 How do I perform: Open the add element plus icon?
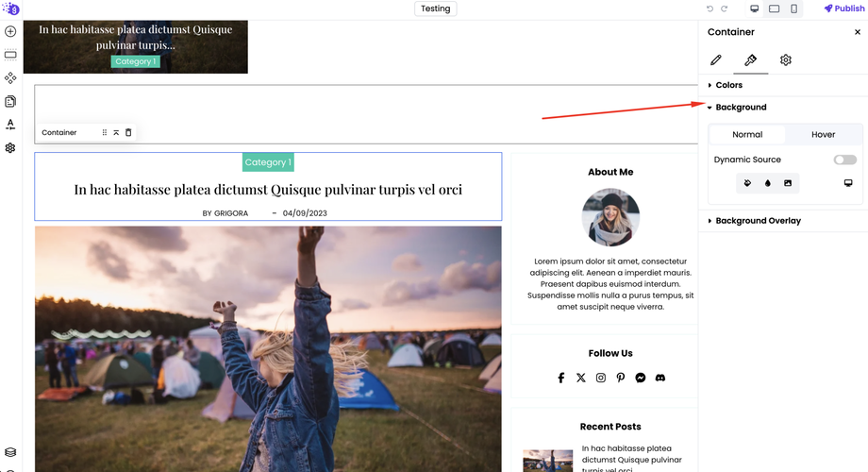10,31
